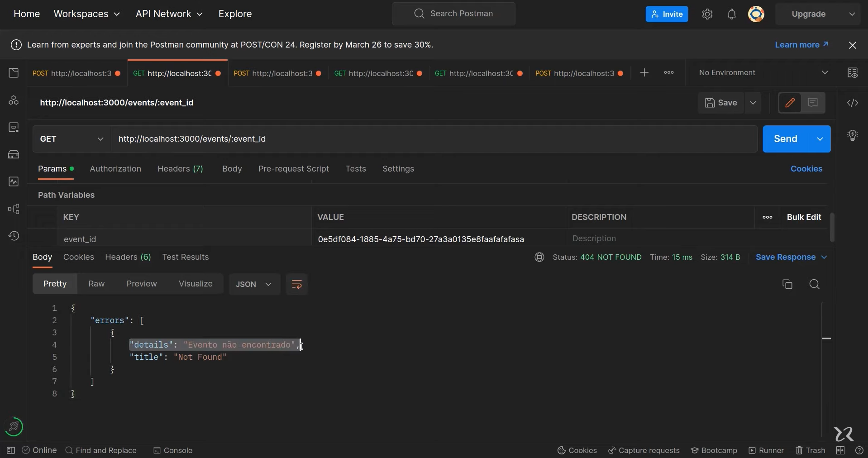Open the settings gear icon
Viewport: 868px width, 458px height.
(707, 14)
